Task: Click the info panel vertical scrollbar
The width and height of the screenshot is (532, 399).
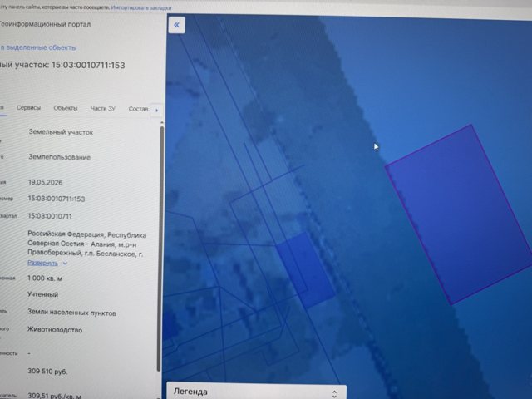Action: coord(161,248)
